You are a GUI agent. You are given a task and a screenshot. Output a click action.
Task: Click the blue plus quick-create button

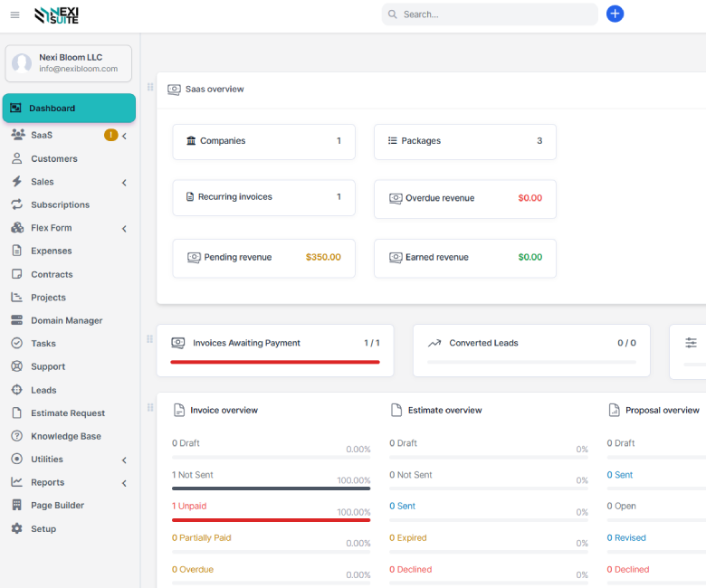(615, 14)
